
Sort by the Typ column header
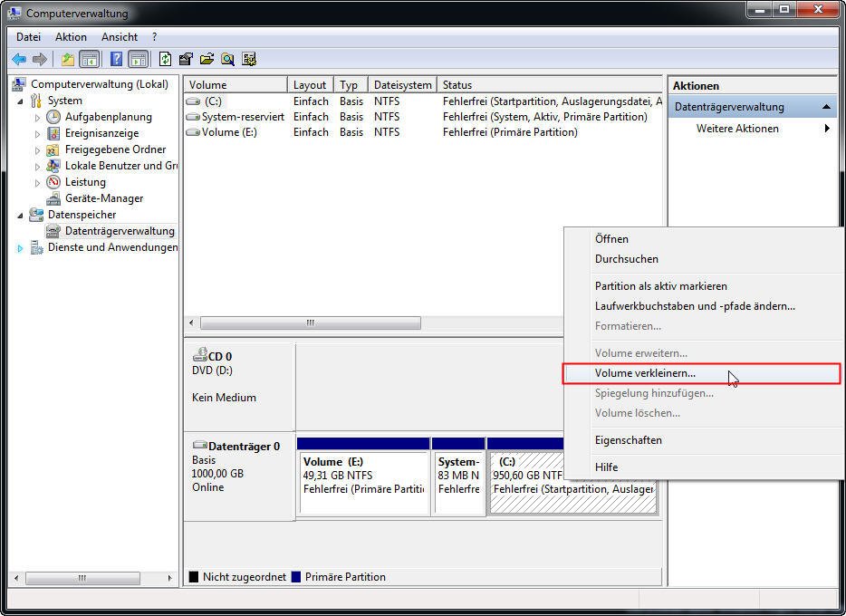pos(351,84)
